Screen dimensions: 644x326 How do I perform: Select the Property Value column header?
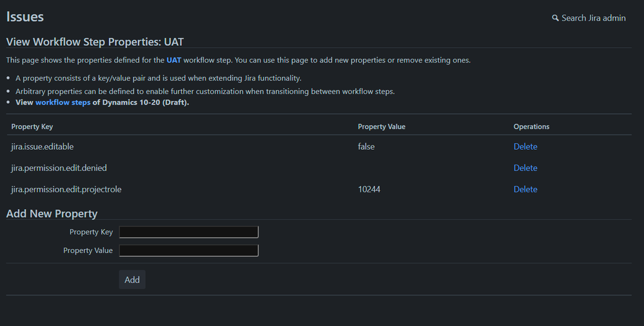click(x=382, y=127)
